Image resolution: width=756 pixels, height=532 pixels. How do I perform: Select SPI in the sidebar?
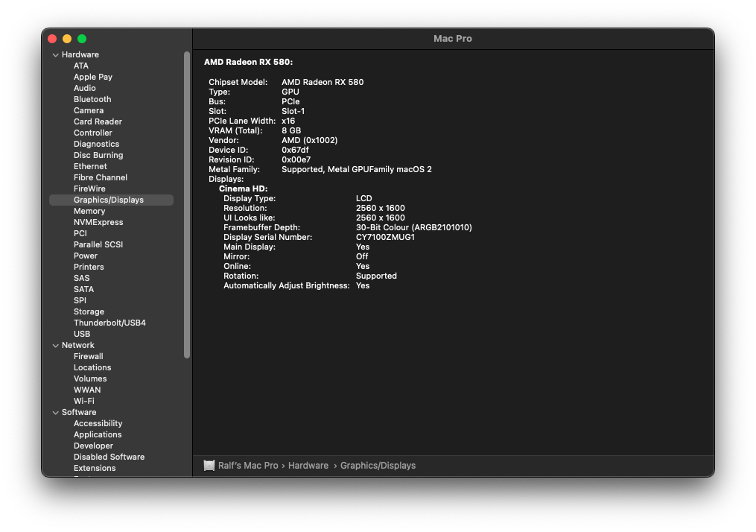(80, 300)
